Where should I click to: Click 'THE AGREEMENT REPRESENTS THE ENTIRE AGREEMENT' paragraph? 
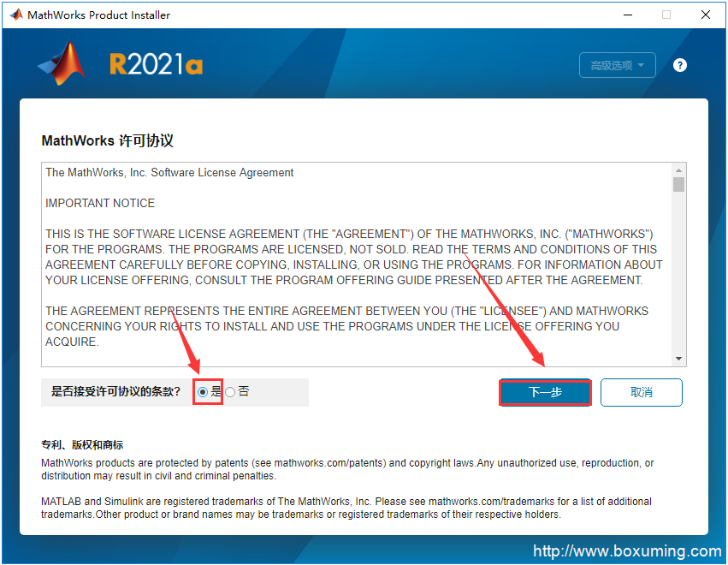point(346,326)
